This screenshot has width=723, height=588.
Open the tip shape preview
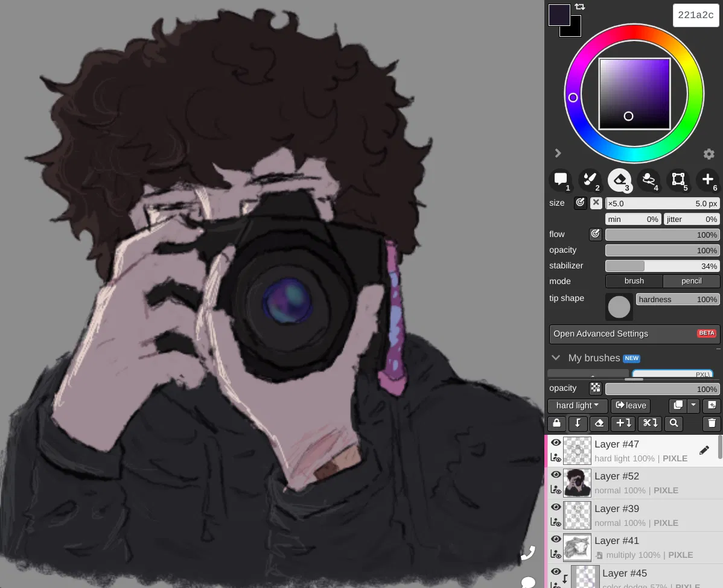pyautogui.click(x=619, y=306)
